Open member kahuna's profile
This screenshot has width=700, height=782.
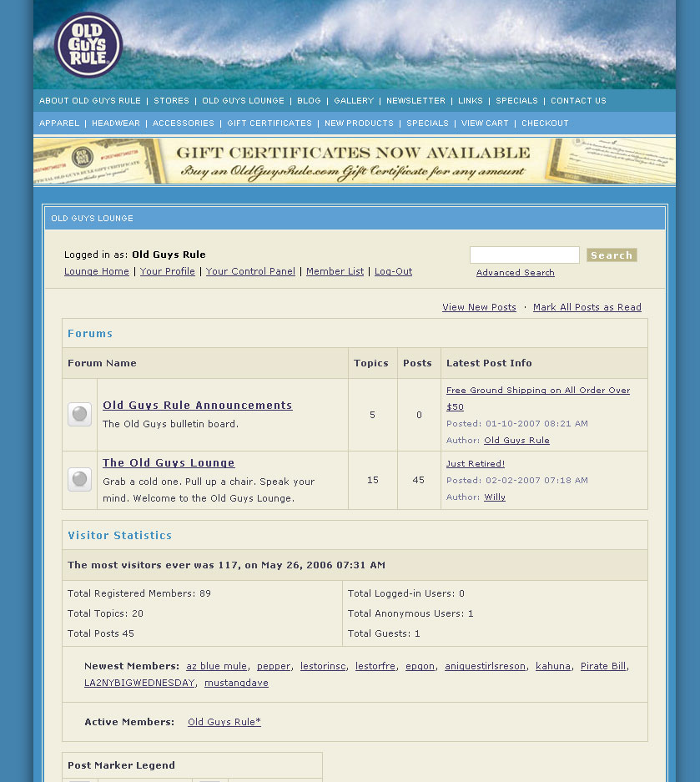(553, 666)
